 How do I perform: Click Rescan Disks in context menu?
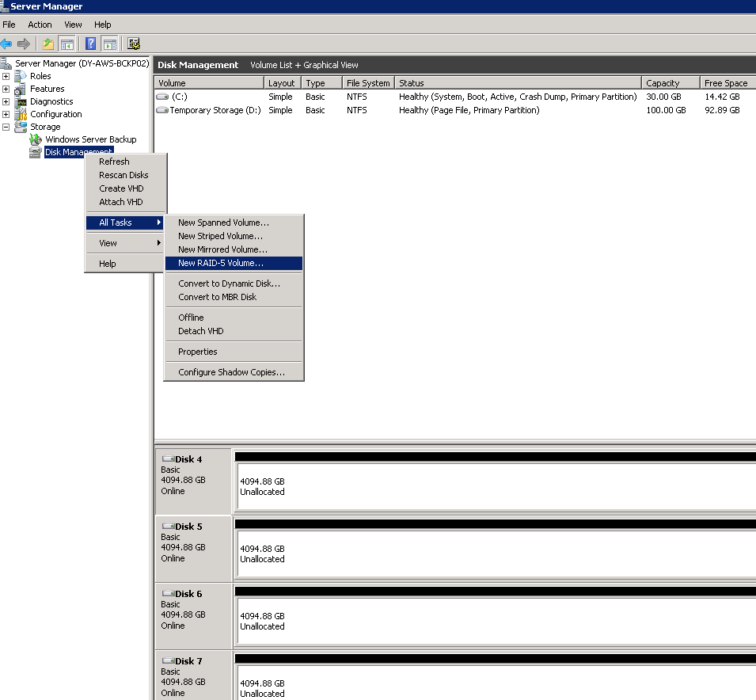click(x=123, y=175)
